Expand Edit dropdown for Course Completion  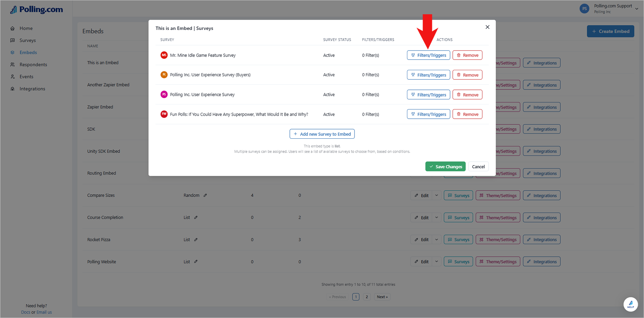click(436, 218)
